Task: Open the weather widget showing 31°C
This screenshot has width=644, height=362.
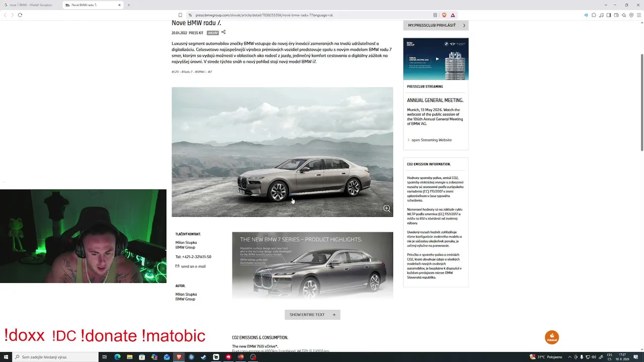Action: point(545,357)
